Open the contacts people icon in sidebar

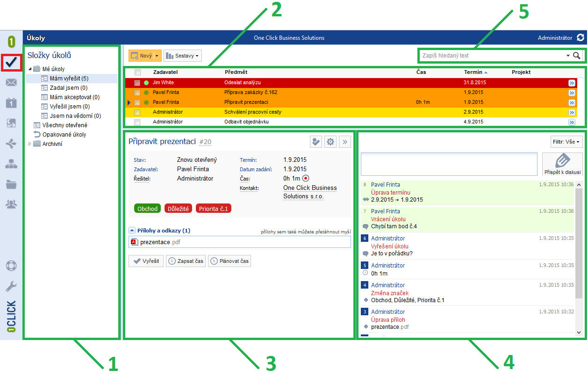pyautogui.click(x=11, y=204)
